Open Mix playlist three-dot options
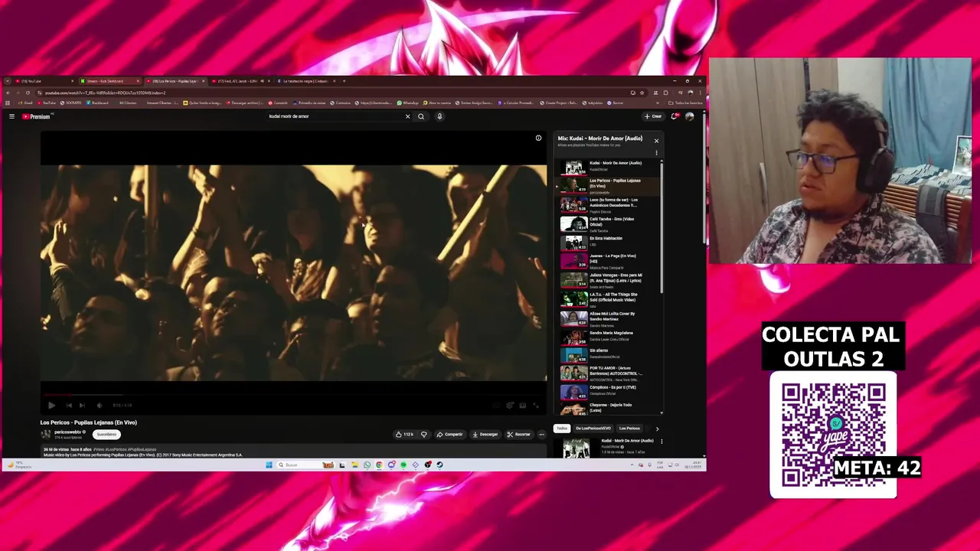 (x=656, y=152)
